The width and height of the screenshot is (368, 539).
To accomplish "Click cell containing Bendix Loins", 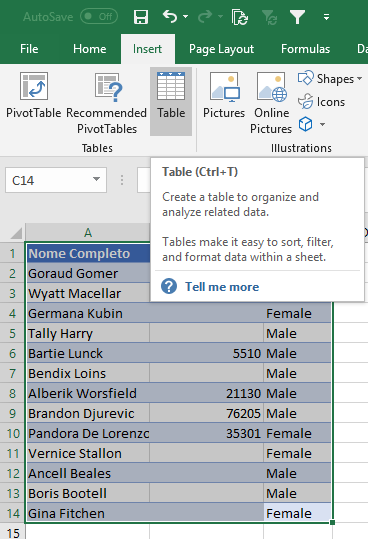I will pos(88,373).
